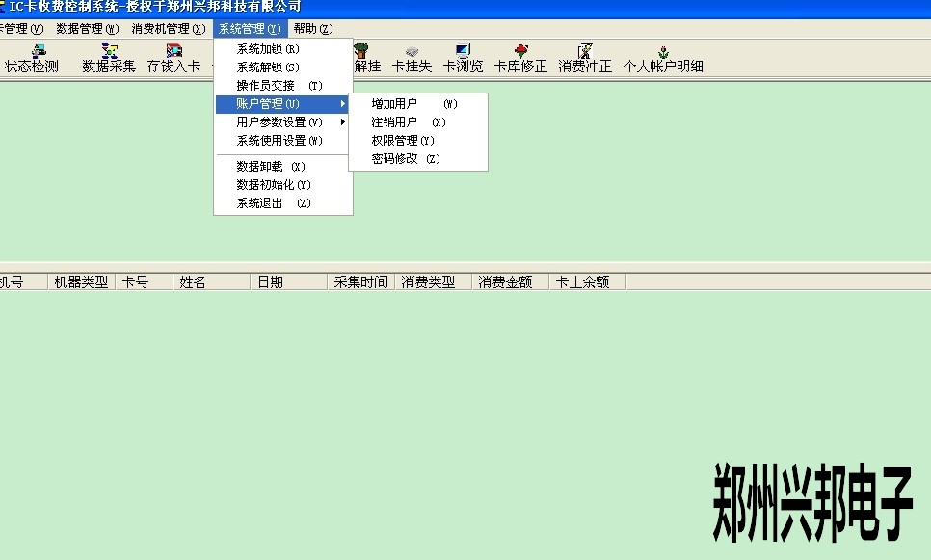Select 系统退出 from the menu
The width and height of the screenshot is (931, 560).
[274, 203]
